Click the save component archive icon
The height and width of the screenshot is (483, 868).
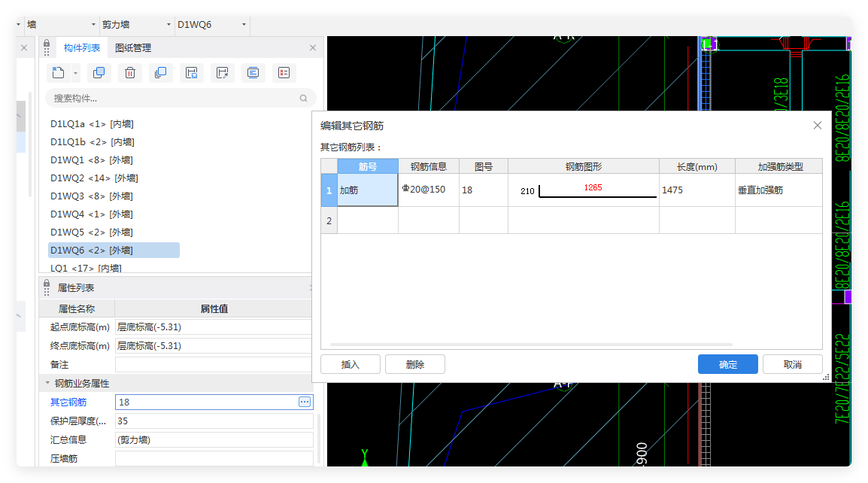pos(192,72)
